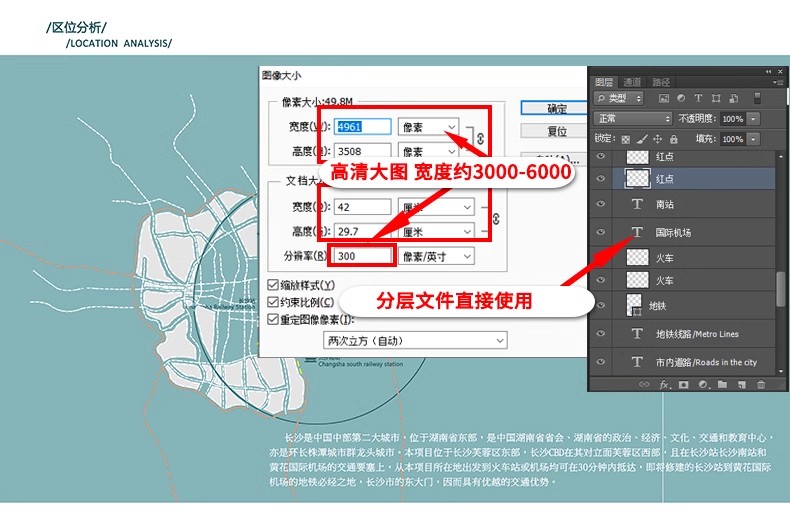The image size is (790, 512).
Task: Click lock image pixels brush icon
Action: [x=642, y=139]
